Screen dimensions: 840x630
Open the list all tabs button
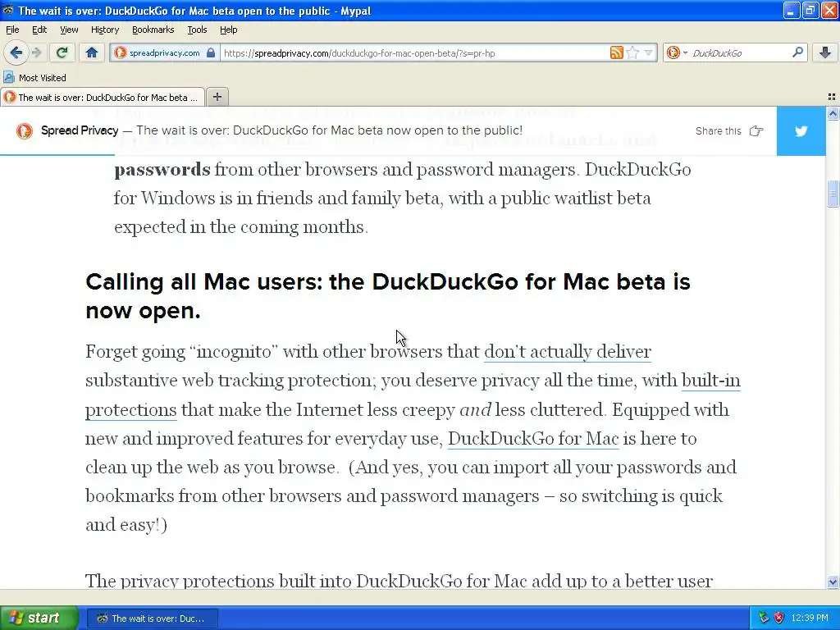pos(832,97)
